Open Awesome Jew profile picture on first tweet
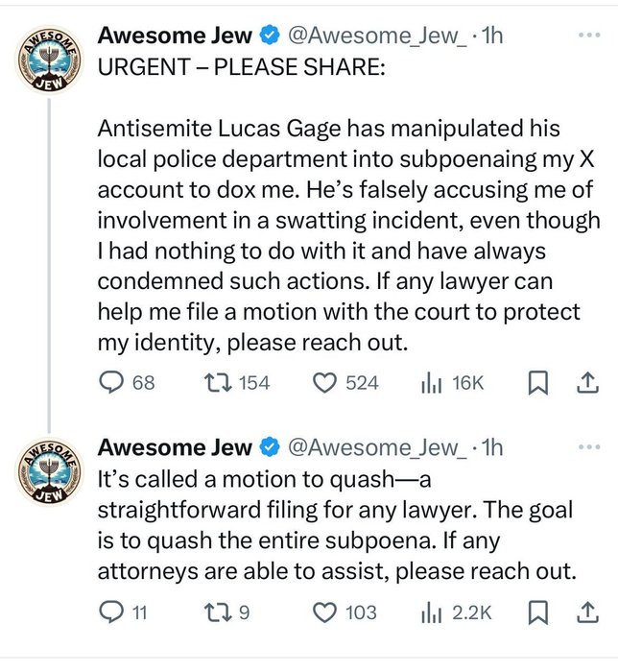This screenshot has height=672, width=618. (x=49, y=60)
